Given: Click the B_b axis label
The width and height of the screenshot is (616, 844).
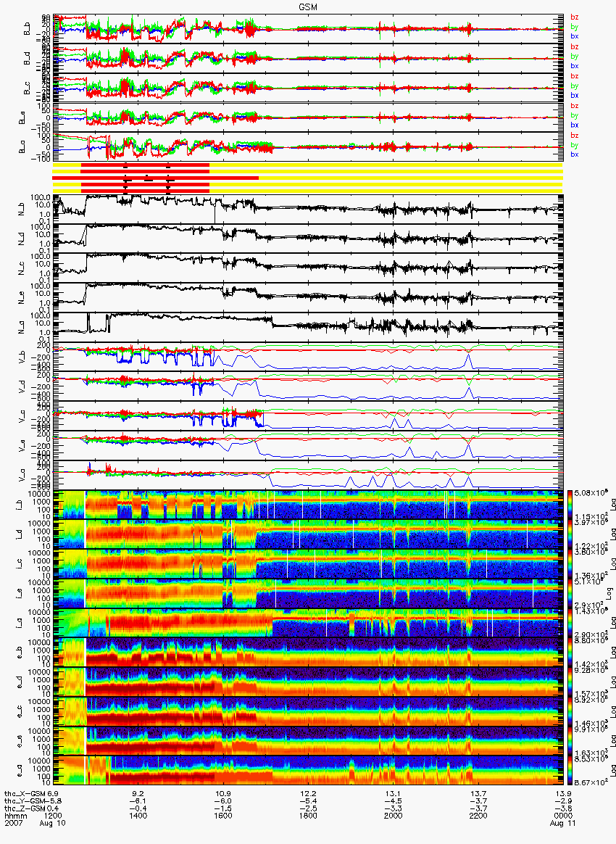Looking at the screenshot, I should point(26,29).
